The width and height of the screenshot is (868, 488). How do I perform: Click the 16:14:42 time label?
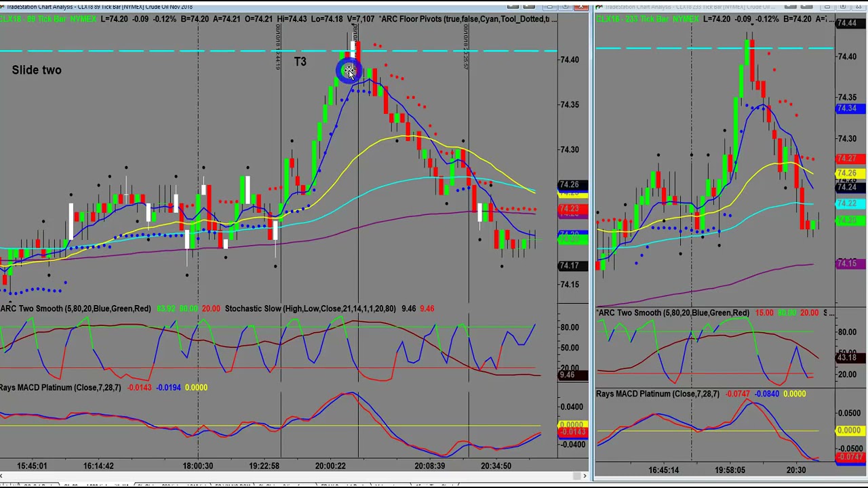tap(98, 466)
